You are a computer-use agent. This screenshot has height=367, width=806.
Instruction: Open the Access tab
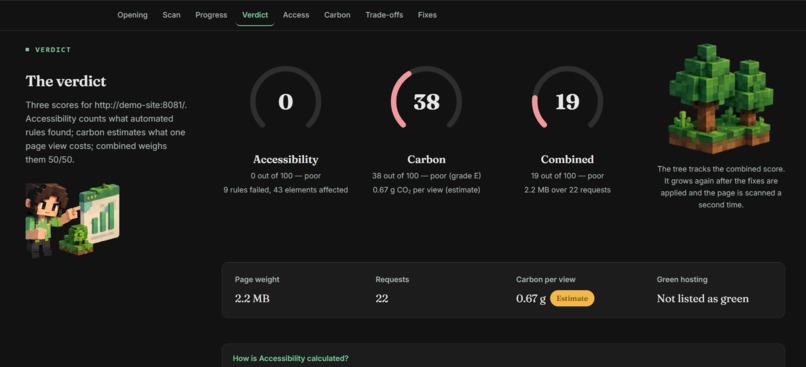pos(296,15)
